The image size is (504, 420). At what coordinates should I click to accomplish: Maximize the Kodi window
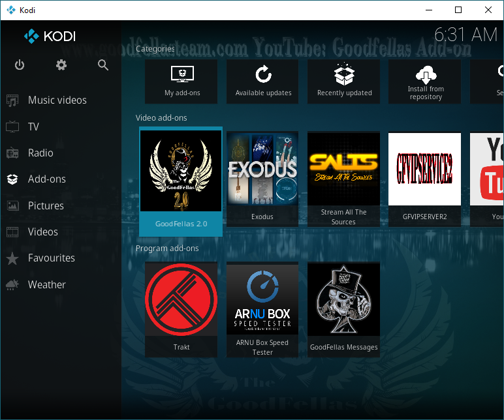[x=458, y=10]
